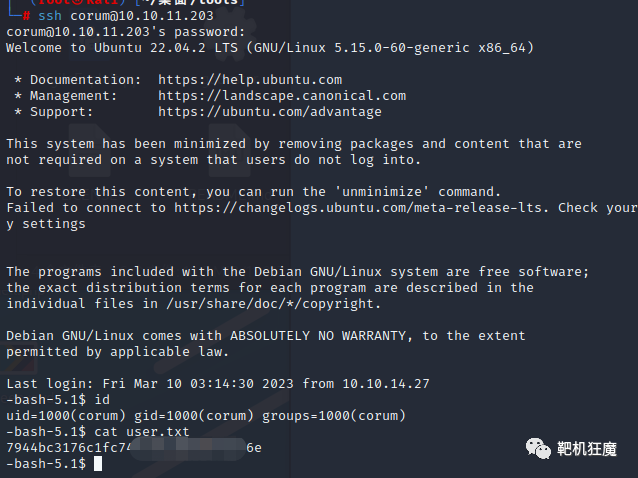Click the 10.10.14.27 source IP address
Image resolution: width=638 pixels, height=478 pixels.
[x=386, y=384]
